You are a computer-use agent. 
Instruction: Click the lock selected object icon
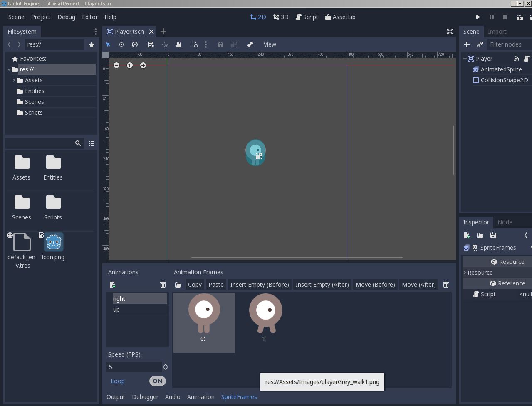220,44
